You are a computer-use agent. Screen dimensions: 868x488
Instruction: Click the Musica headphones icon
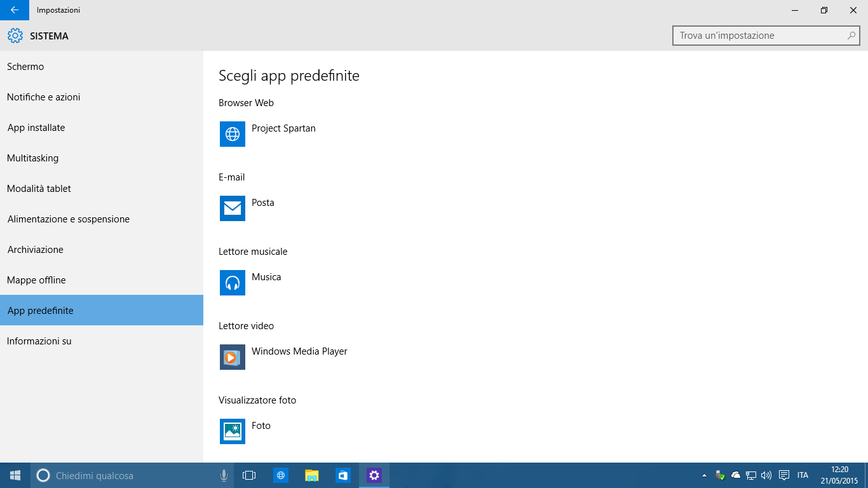[233, 283]
